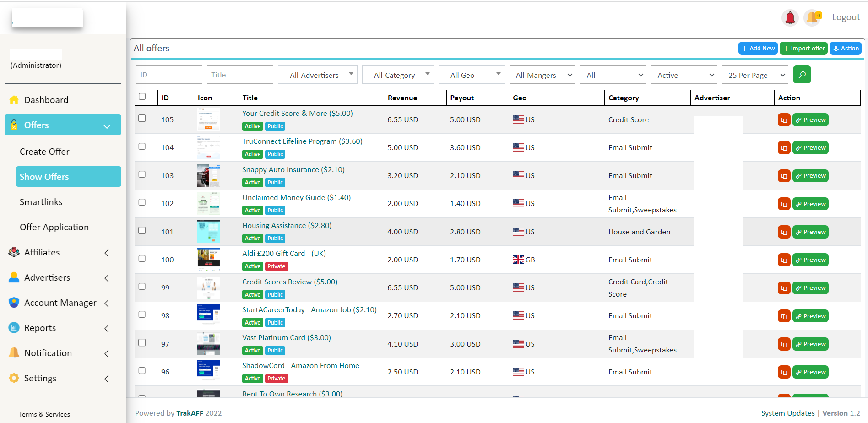
Task: Open Smartlinks menu item
Action: (x=41, y=202)
